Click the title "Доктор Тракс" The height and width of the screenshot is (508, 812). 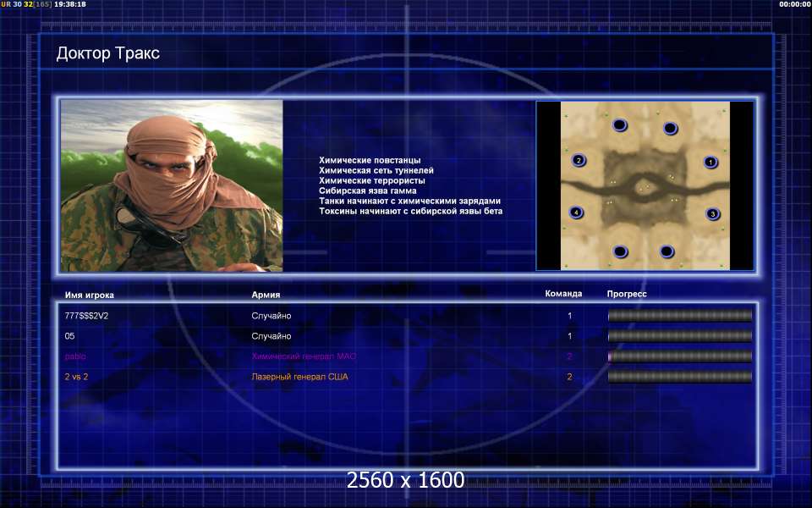[x=107, y=53]
